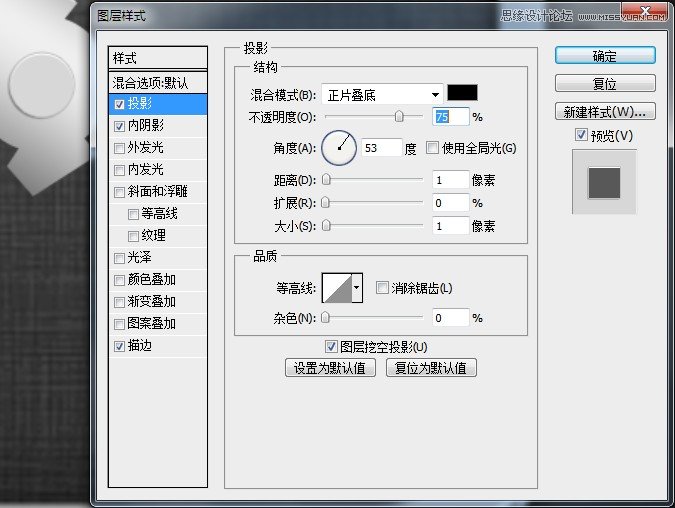Viewport: 675px width, 508px height.
Task: Uncheck the 投影 drop shadow checkbox
Action: (x=120, y=104)
